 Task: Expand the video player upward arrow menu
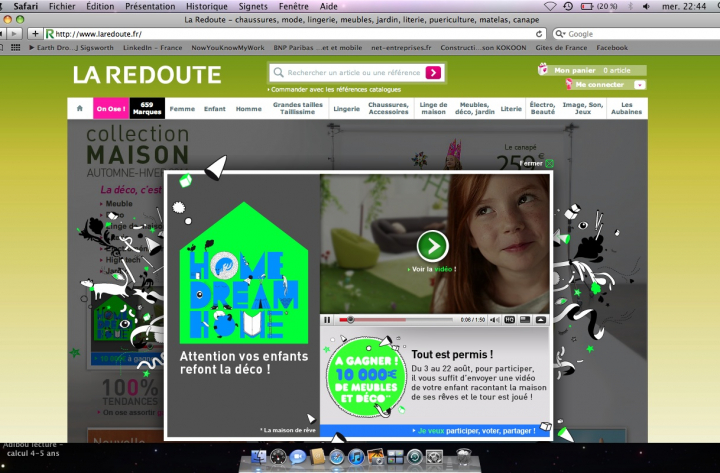pyautogui.click(x=540, y=320)
